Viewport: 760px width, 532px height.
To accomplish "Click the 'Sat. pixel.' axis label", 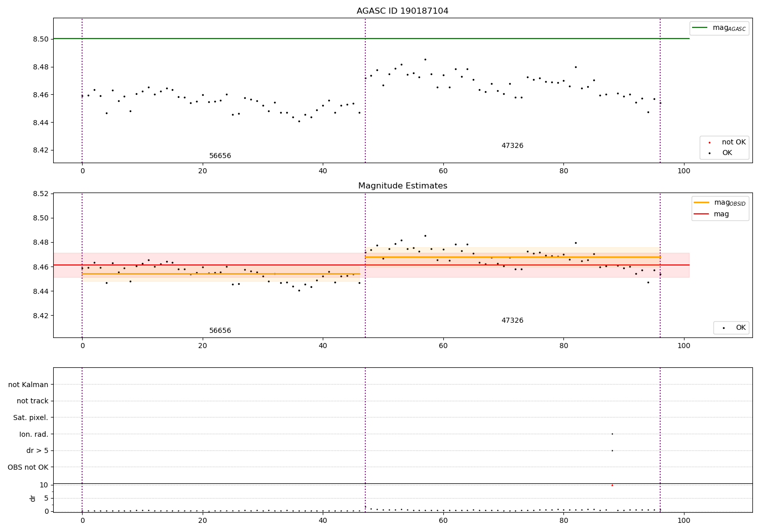I will tap(31, 417).
